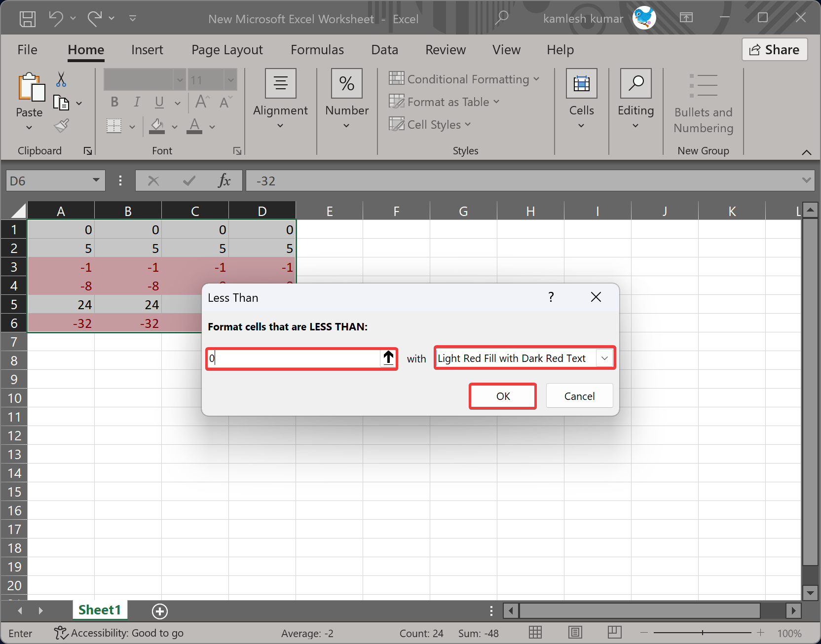Switch to the Formulas tab
The image size is (821, 644).
coord(317,50)
